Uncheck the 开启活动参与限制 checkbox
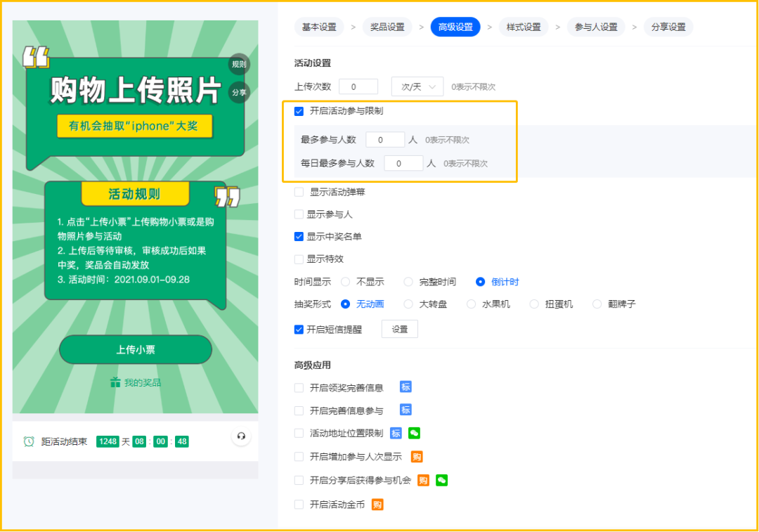 (299, 111)
